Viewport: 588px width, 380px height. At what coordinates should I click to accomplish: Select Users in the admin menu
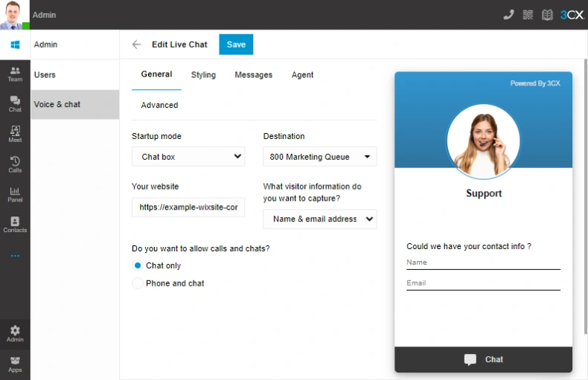click(x=75, y=74)
